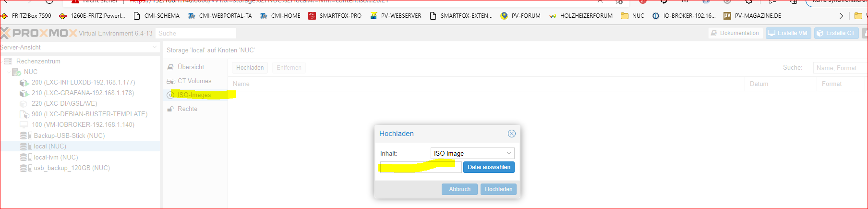868x209 pixels.
Task: Click the Hochladen toolbar button
Action: coord(250,68)
